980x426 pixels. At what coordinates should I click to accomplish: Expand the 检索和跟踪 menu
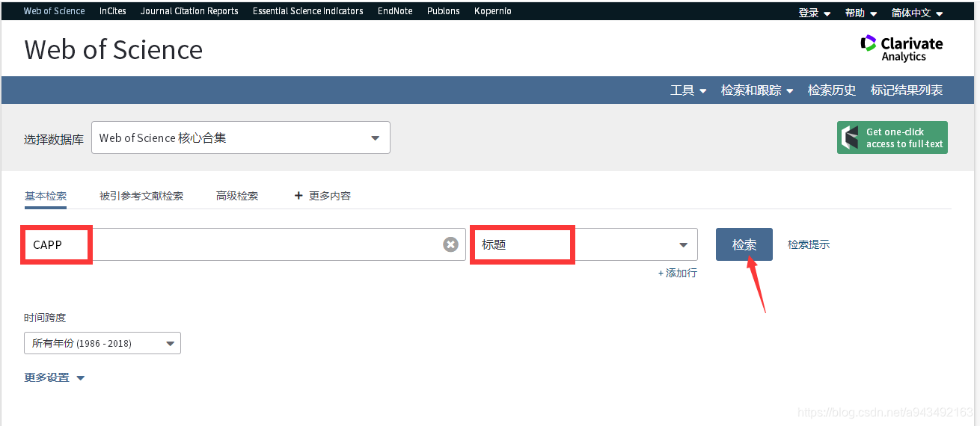757,90
